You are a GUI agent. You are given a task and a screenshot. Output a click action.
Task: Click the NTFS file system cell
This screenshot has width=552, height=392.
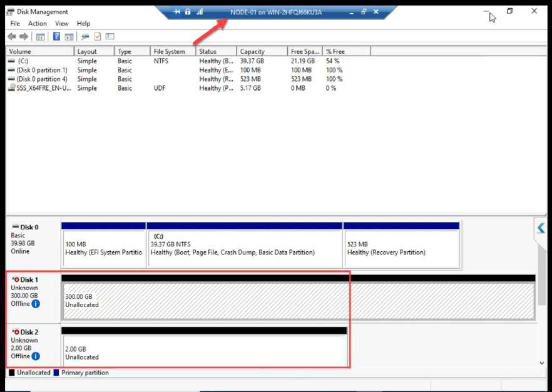[x=161, y=61]
